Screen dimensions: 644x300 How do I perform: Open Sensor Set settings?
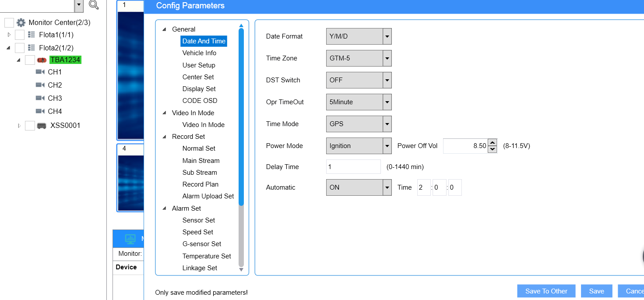click(199, 220)
